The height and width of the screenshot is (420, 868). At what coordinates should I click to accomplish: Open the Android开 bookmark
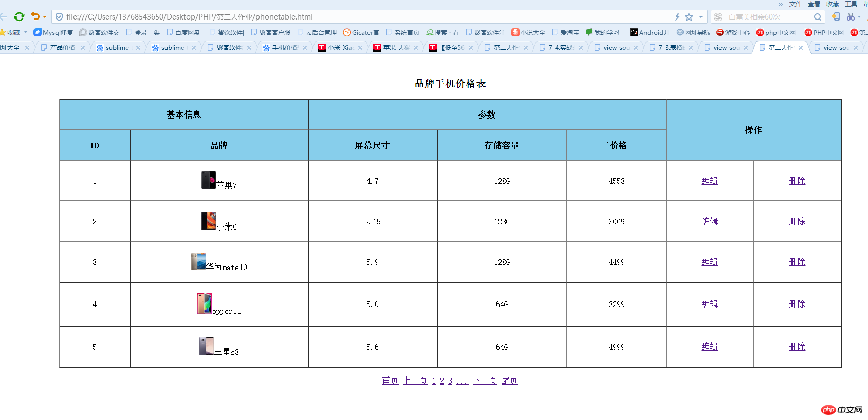pos(650,32)
